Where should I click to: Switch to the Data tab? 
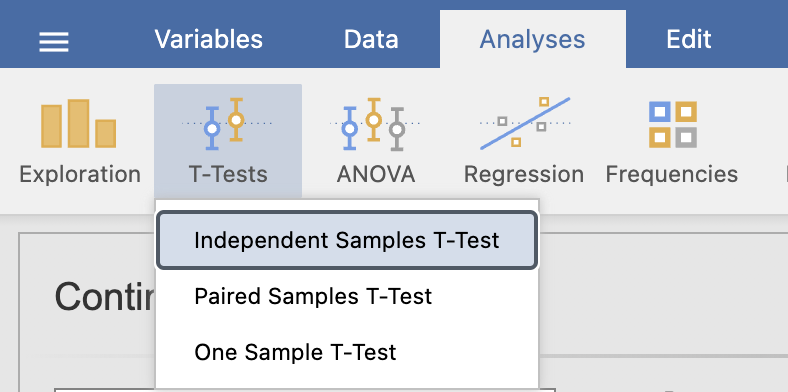[x=371, y=39]
